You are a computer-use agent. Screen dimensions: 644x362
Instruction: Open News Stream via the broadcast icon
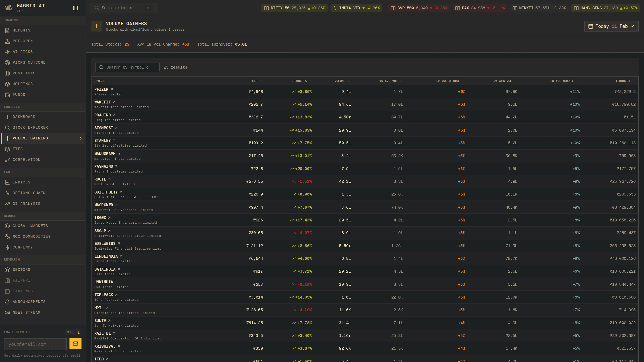[7, 312]
